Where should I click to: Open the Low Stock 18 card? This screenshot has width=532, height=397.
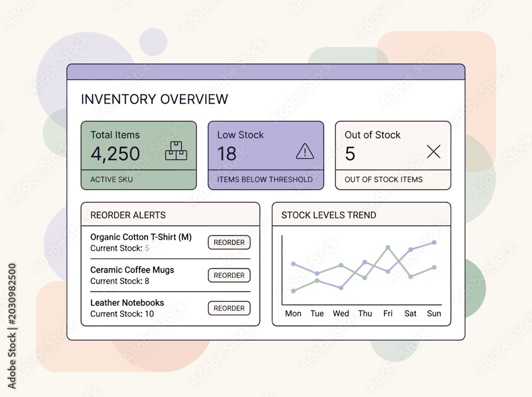pyautogui.click(x=265, y=155)
